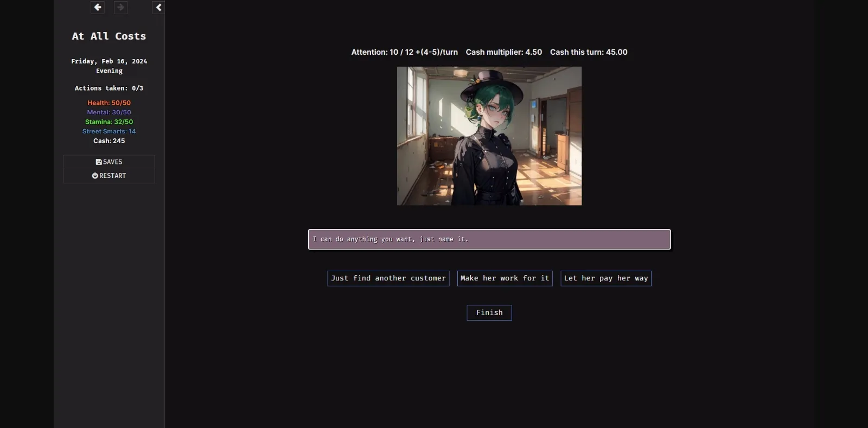
Task: Choose 'Just find another customer'
Action: (x=388, y=278)
